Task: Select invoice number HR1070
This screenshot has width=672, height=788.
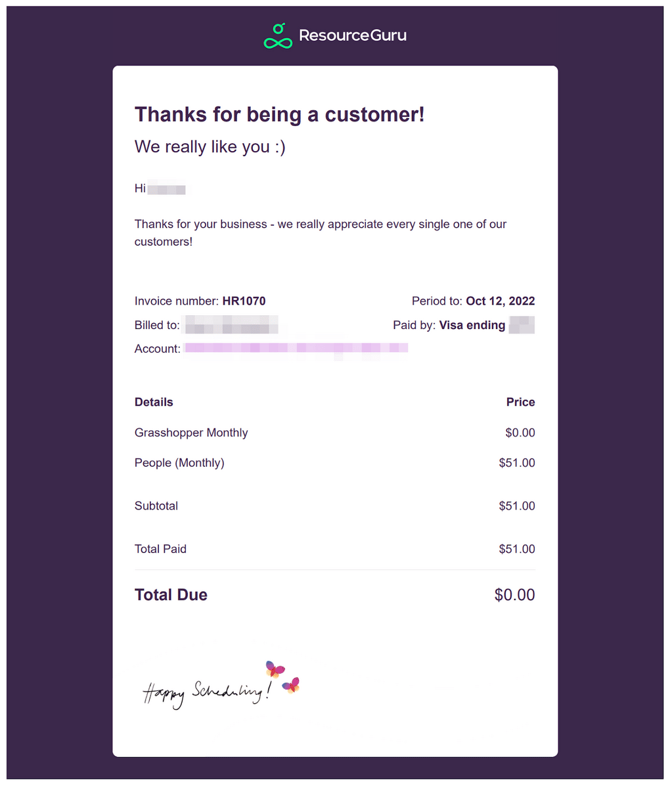Action: coord(244,301)
